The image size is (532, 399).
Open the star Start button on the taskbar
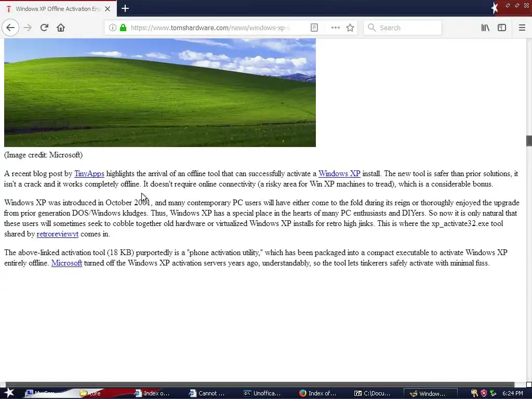9,393
